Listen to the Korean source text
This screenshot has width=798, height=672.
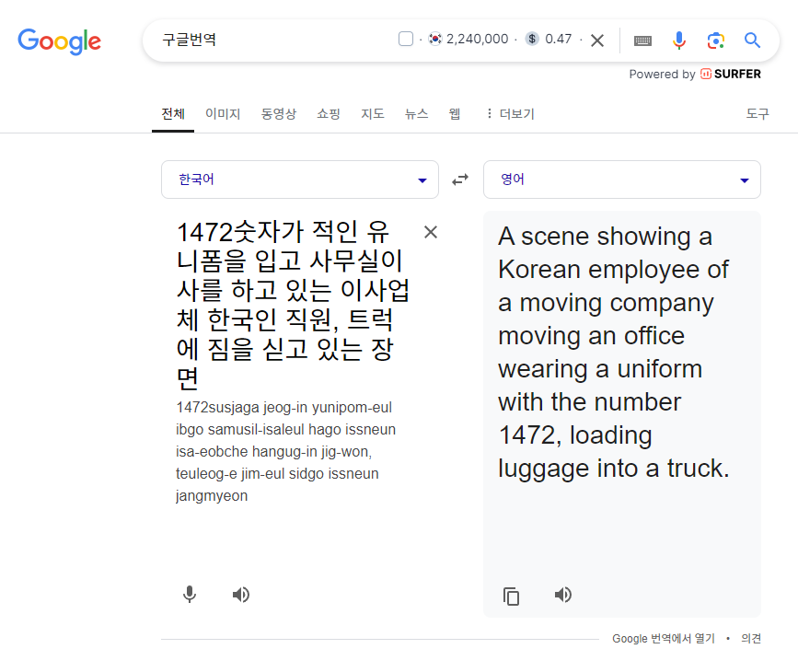click(241, 595)
